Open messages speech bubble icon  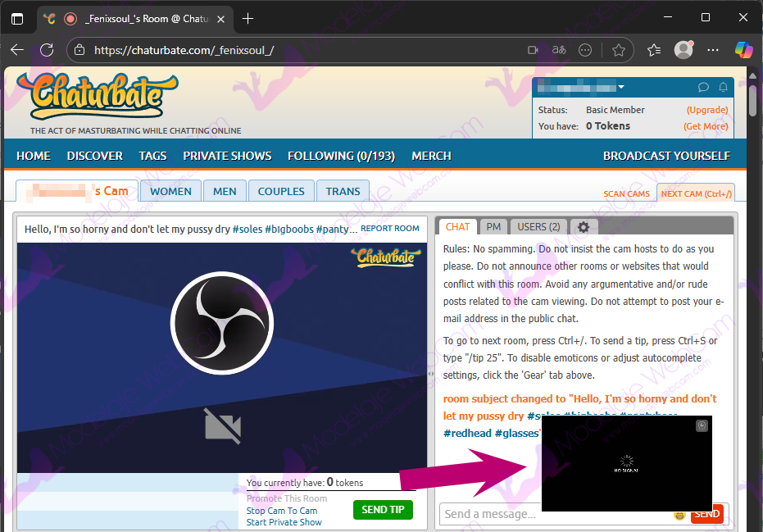coord(703,87)
